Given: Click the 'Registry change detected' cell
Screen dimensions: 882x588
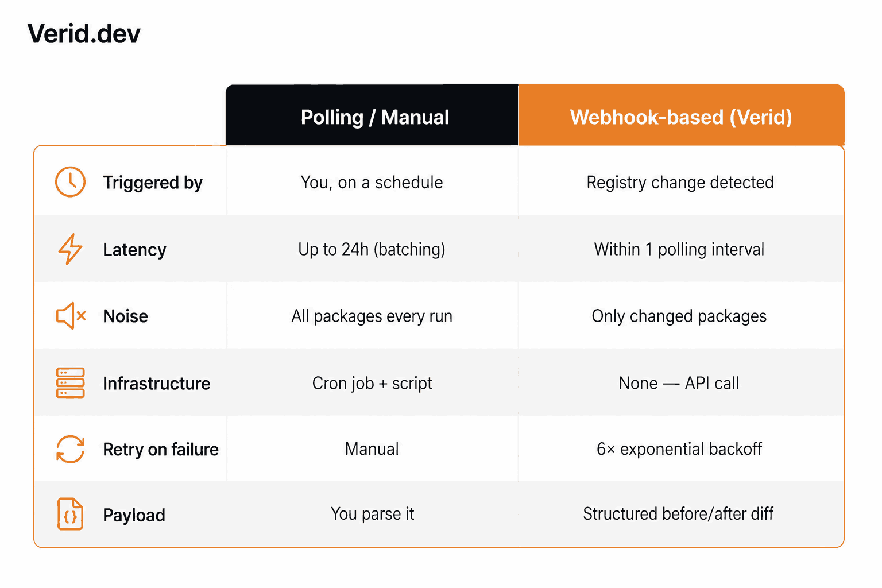Looking at the screenshot, I should click(680, 183).
